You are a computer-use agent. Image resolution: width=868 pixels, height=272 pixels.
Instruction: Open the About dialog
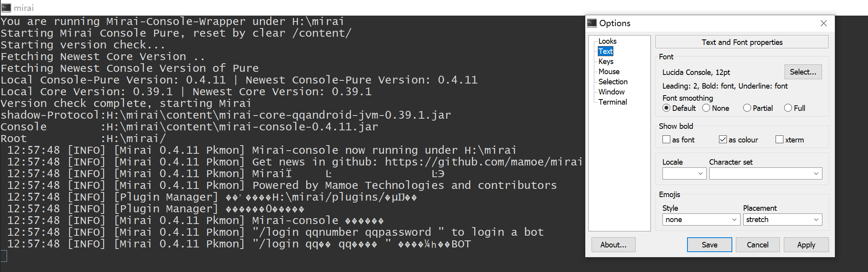pyautogui.click(x=613, y=245)
